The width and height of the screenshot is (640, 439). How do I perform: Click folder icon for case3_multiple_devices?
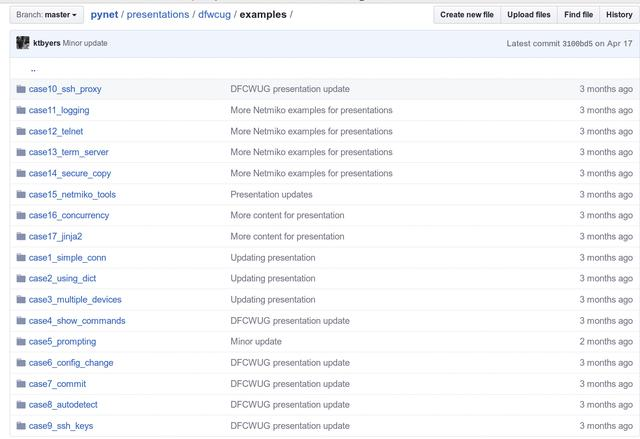click(x=21, y=300)
